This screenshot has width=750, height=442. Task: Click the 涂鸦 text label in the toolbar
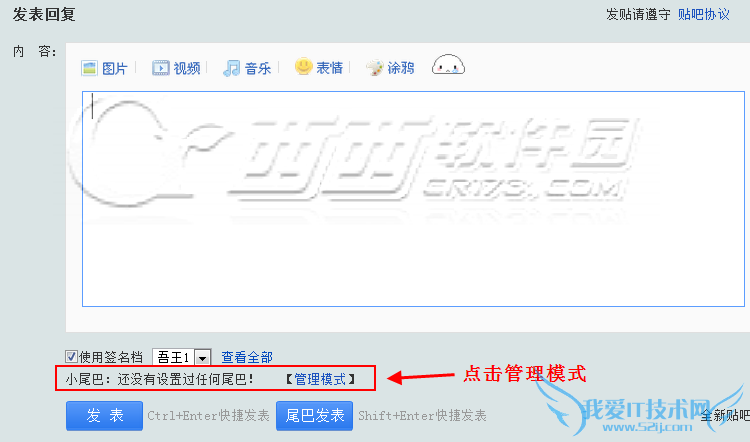401,68
